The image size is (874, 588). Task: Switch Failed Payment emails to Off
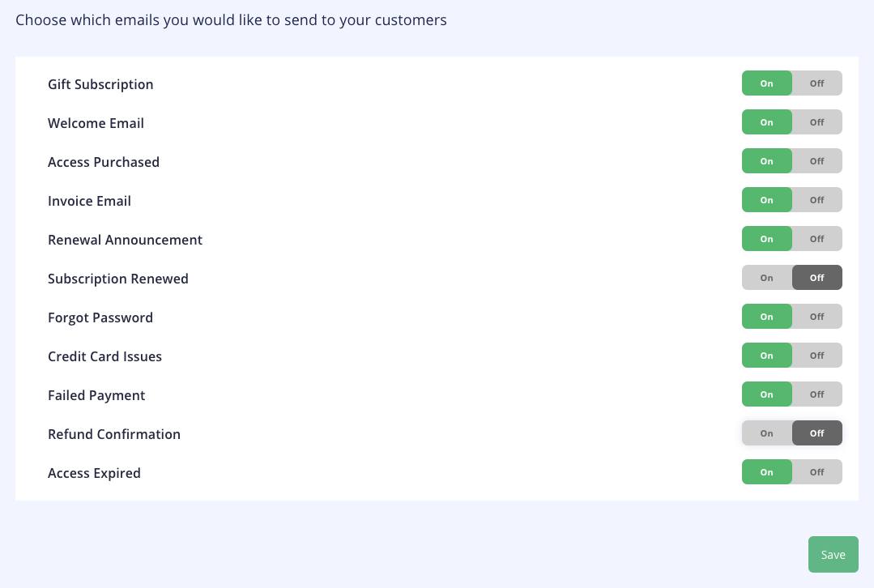(x=816, y=394)
